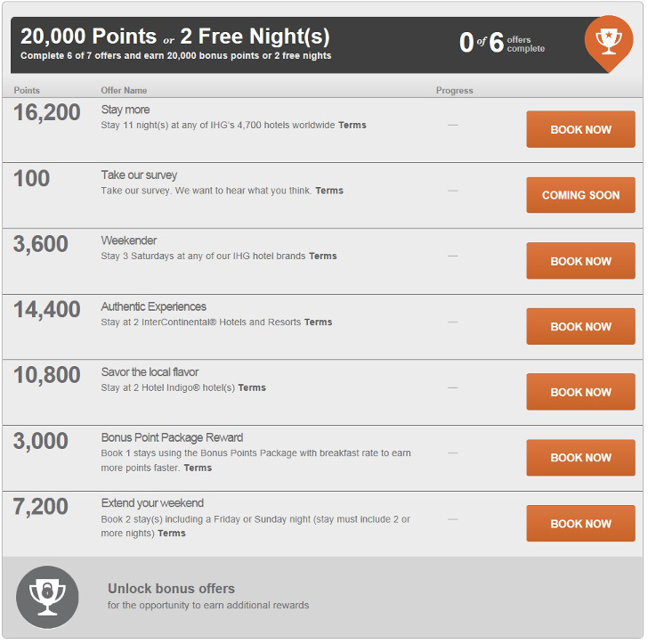Book now for Bonus Point Package Reward
This screenshot has width=648, height=644.
click(x=580, y=458)
